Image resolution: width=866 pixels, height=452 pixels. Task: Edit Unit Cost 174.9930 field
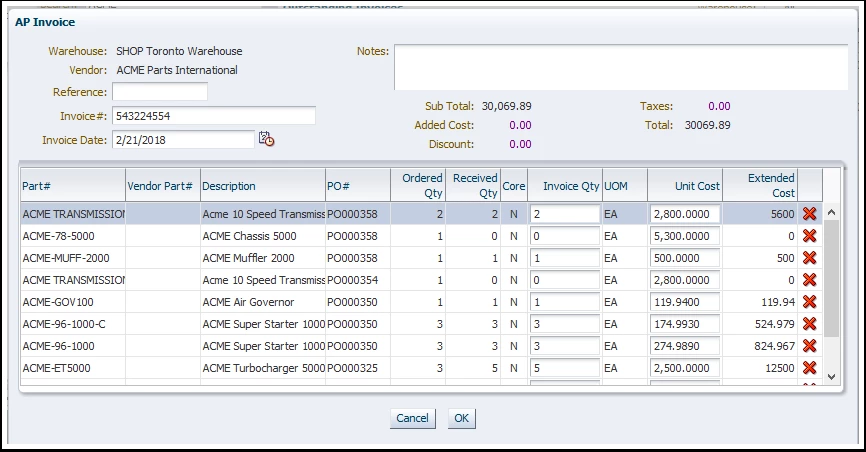coord(685,324)
